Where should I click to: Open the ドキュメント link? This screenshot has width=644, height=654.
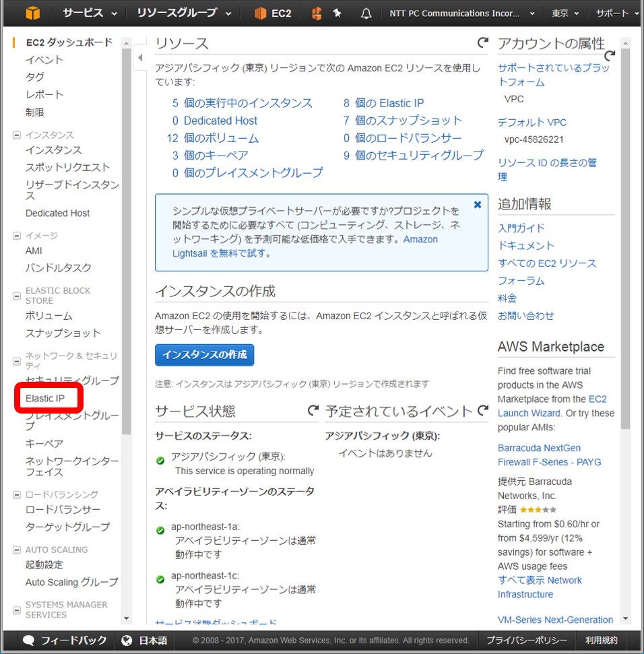[526, 246]
